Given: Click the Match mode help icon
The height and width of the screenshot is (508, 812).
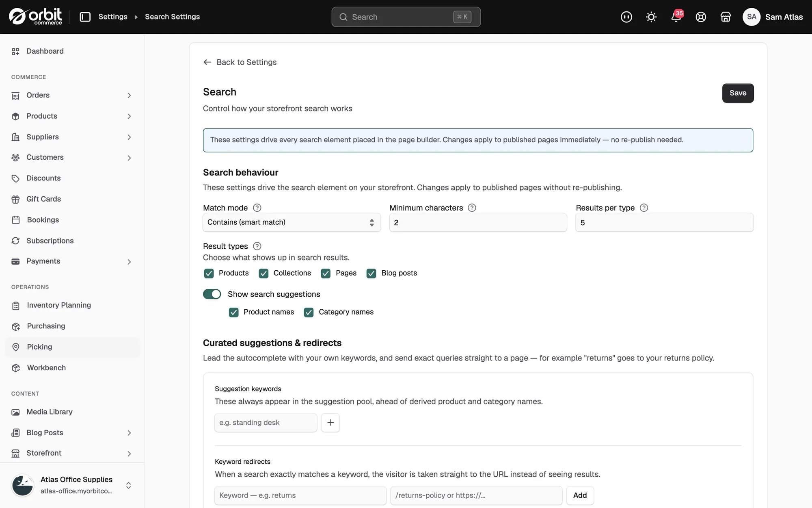Looking at the screenshot, I should [257, 208].
